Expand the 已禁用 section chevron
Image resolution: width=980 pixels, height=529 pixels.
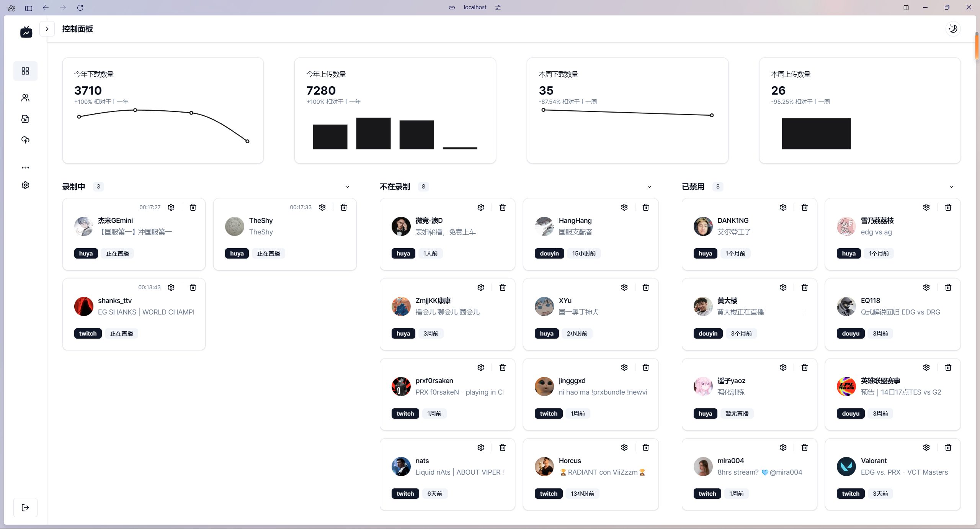click(951, 186)
